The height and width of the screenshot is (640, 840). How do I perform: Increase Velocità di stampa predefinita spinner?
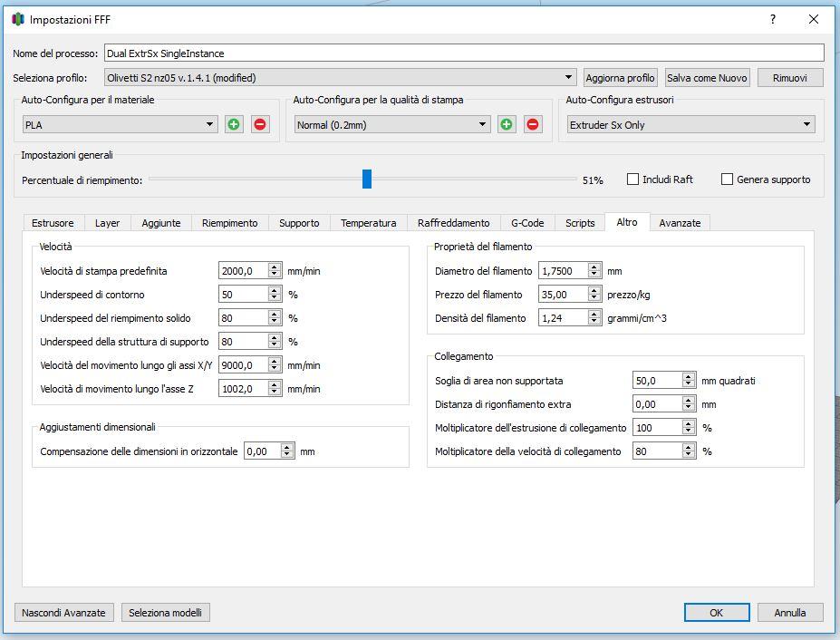[x=274, y=267]
